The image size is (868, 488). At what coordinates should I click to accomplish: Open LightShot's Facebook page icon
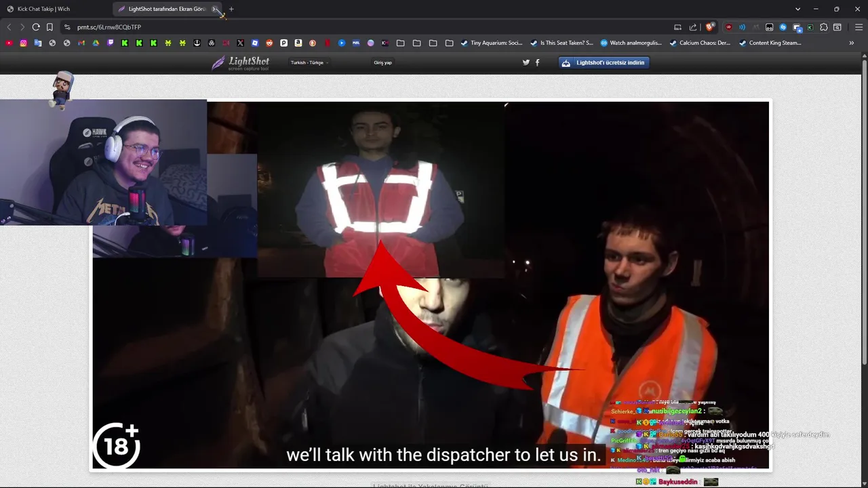(x=538, y=62)
